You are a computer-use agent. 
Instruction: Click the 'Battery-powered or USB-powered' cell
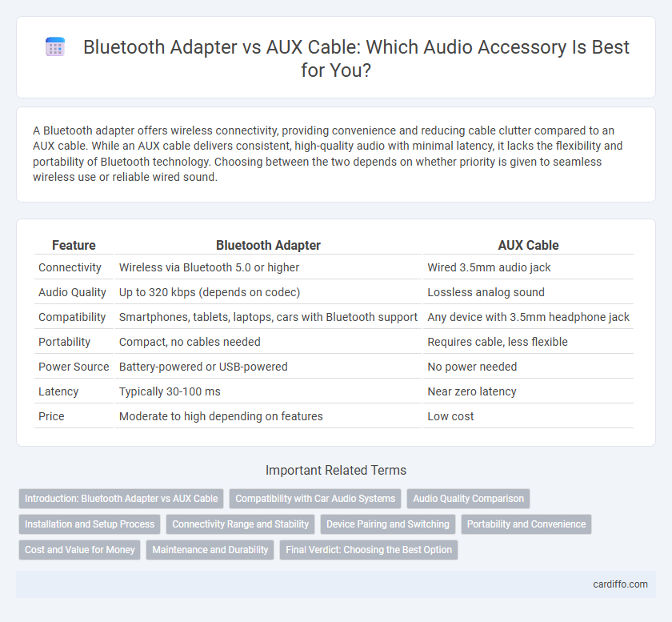click(268, 367)
